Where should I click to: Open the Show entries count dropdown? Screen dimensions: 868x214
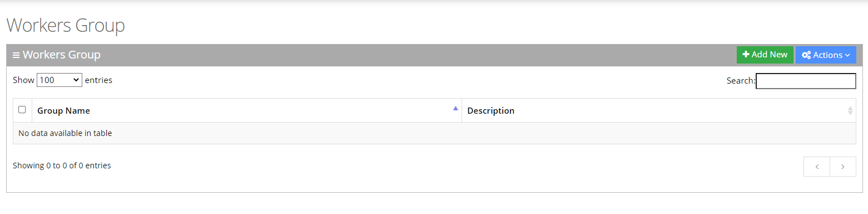click(x=59, y=80)
